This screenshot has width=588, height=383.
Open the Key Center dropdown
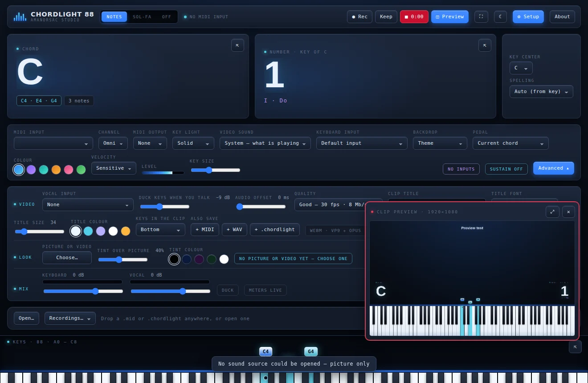point(521,68)
